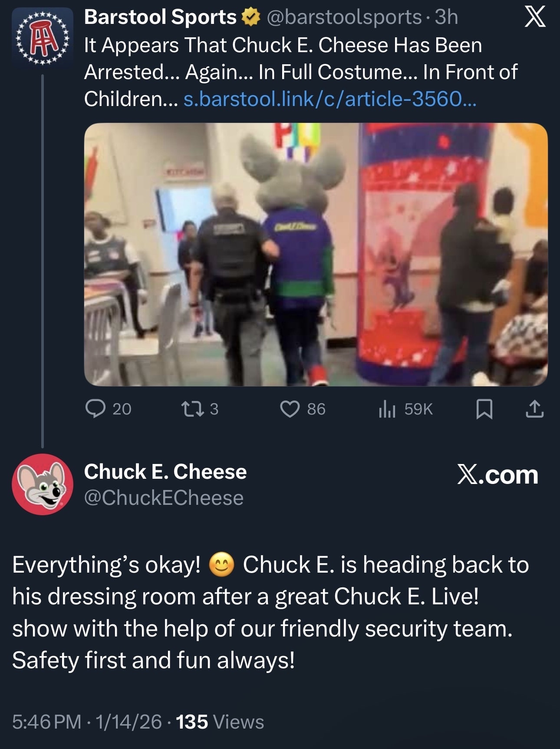Click the X.com watermark text
The height and width of the screenshot is (749, 560).
[497, 474]
